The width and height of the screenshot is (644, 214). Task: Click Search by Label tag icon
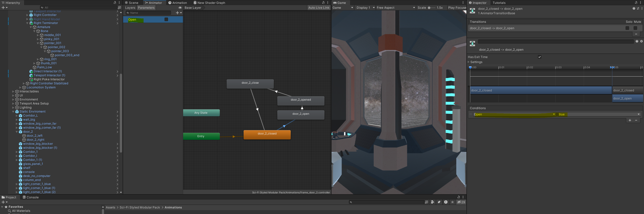(439, 202)
